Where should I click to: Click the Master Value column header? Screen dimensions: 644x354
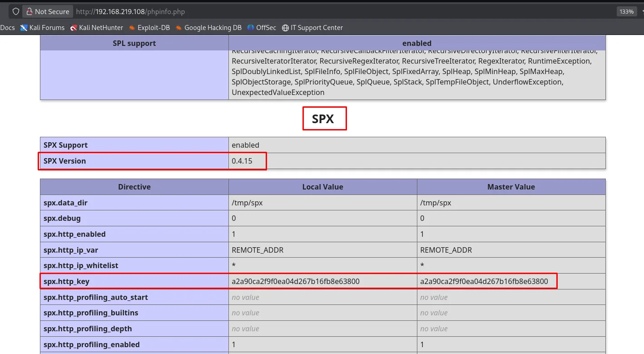tap(511, 187)
